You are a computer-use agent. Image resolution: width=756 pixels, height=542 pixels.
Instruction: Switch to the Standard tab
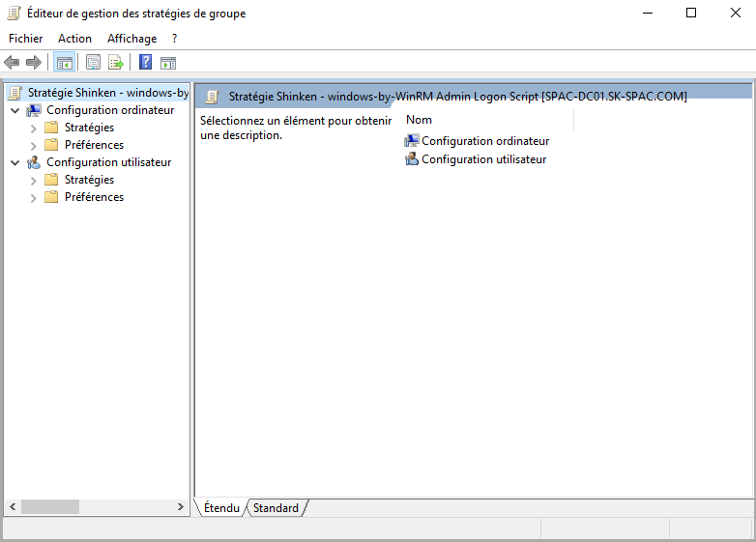click(276, 508)
